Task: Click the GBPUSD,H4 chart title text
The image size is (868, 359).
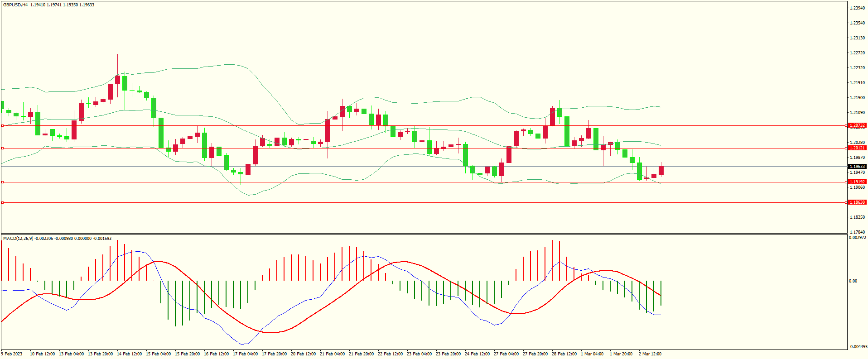Action: click(x=15, y=5)
